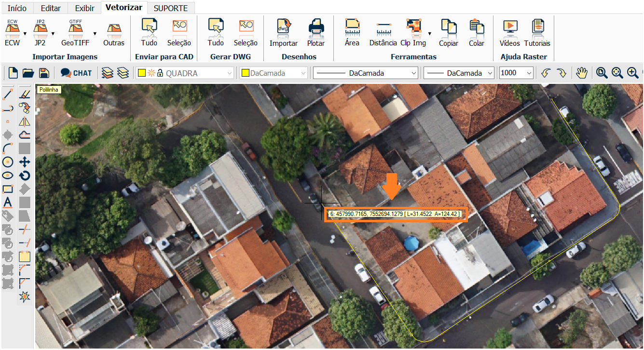Open the SUPORTE ribbon tab

(171, 8)
